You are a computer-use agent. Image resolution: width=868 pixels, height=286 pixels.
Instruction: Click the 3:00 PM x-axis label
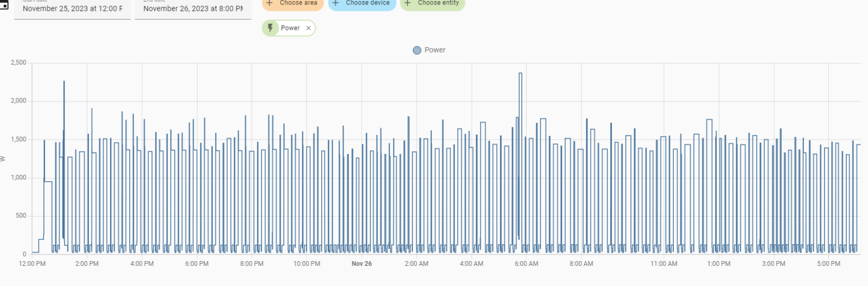[774, 264]
